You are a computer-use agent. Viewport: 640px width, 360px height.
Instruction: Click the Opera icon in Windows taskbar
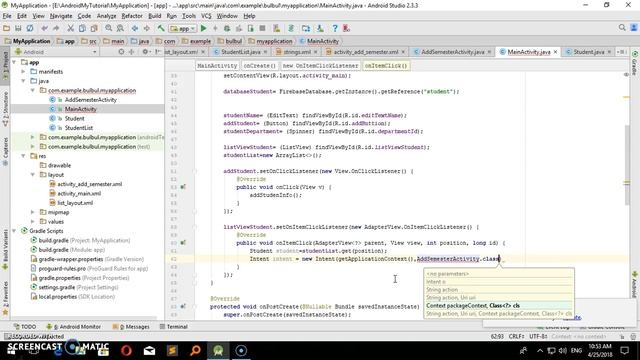[126, 351]
